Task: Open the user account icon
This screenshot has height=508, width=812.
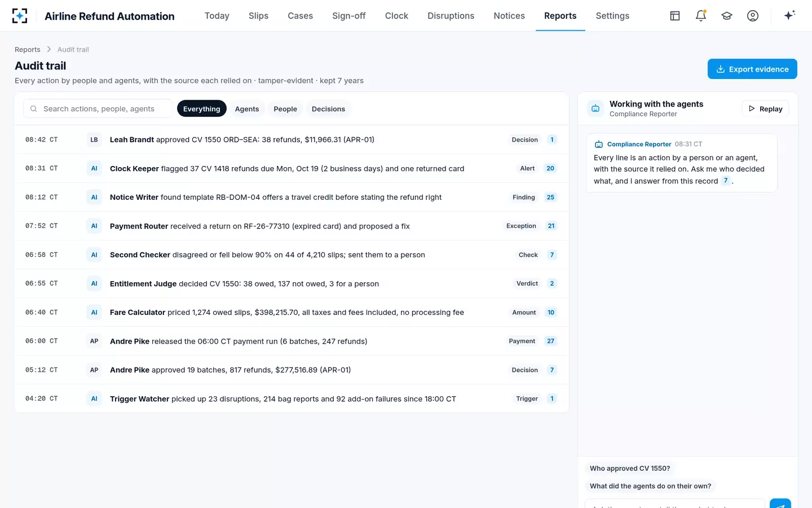Action: point(753,16)
